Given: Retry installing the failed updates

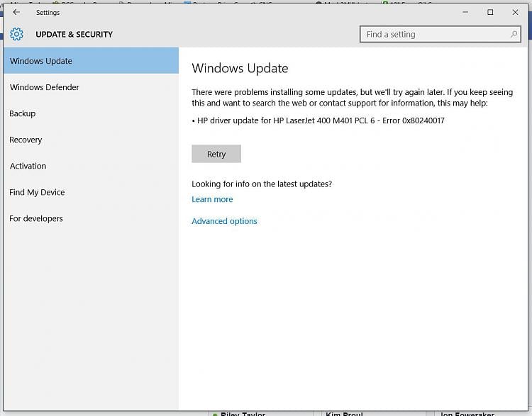Looking at the screenshot, I should pos(216,154).
